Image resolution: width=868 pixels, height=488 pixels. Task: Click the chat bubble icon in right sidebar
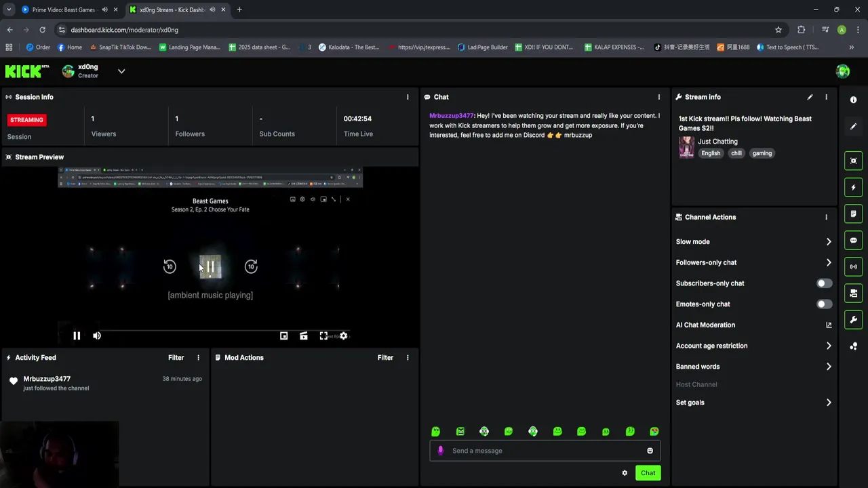click(x=853, y=240)
